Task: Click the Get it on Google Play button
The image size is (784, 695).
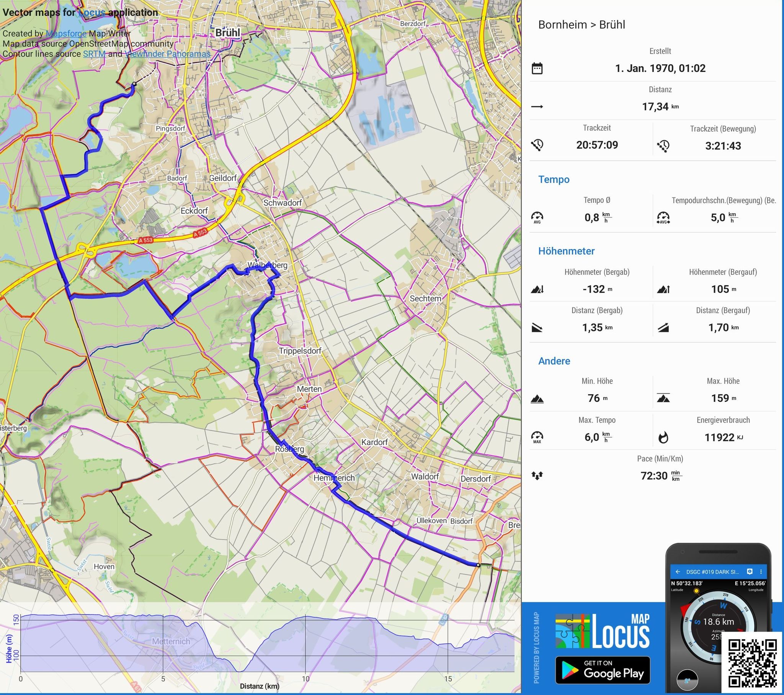Action: pos(603,670)
